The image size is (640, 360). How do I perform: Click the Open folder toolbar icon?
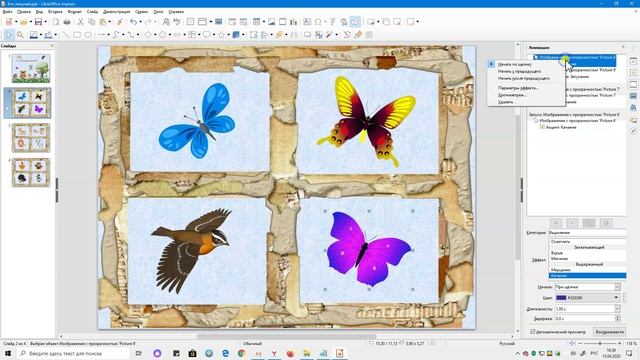click(x=24, y=22)
